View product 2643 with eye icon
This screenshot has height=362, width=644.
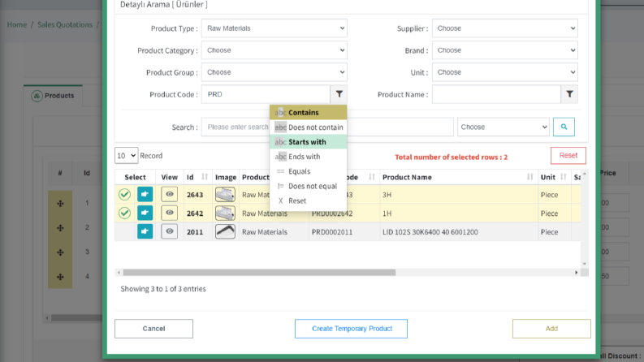coord(169,194)
